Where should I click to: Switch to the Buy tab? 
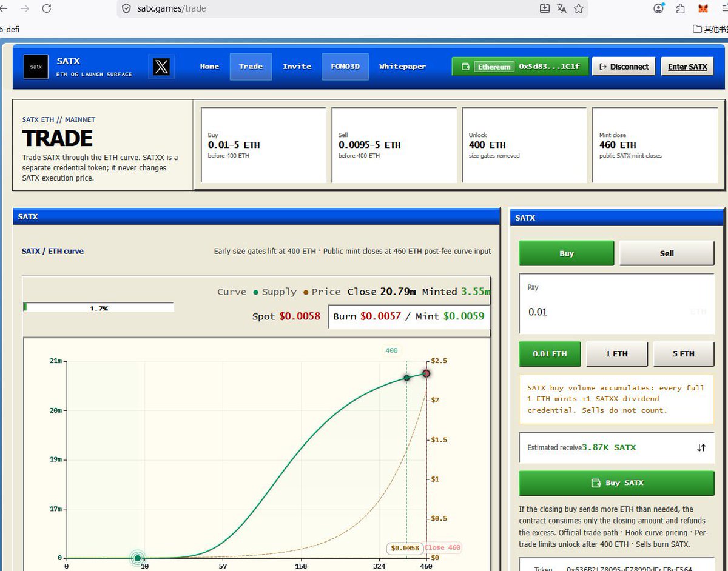point(567,253)
